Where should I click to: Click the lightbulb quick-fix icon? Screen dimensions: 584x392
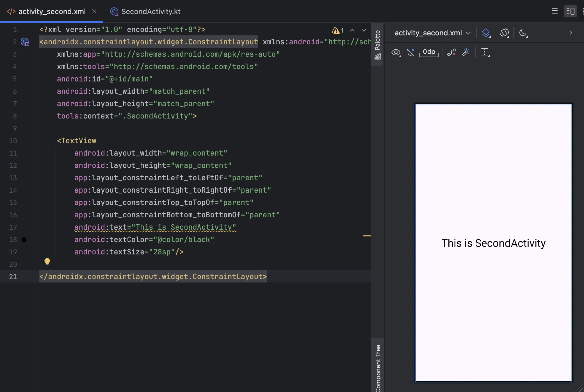(x=47, y=262)
